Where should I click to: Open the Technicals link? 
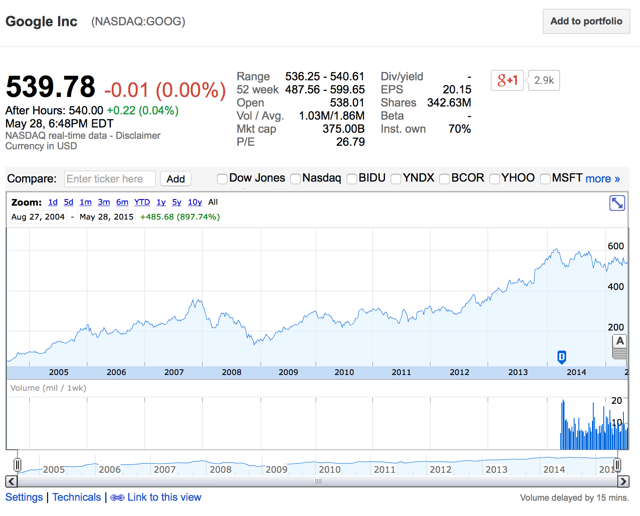tap(76, 497)
